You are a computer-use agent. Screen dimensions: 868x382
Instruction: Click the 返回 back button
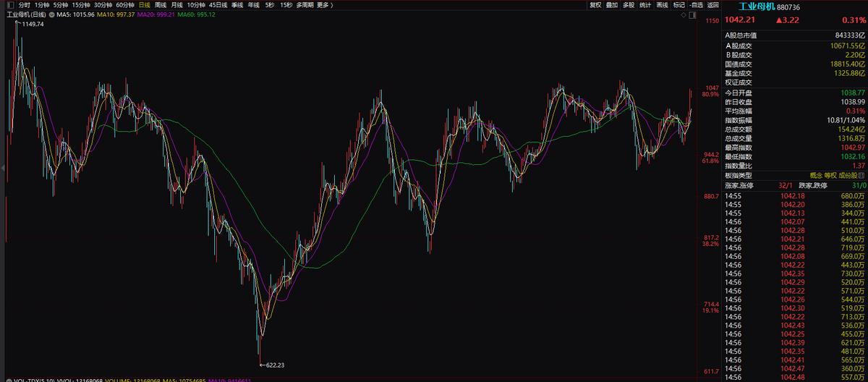713,4
